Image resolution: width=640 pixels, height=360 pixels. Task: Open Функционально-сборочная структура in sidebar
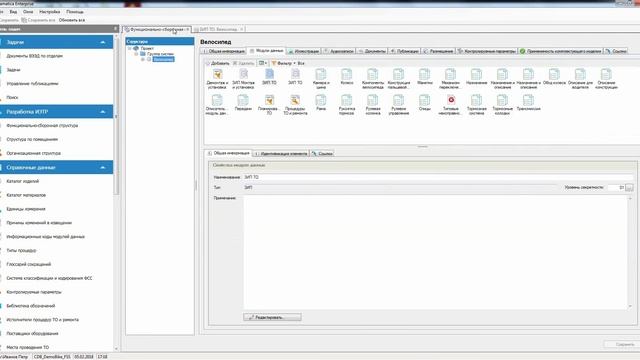pos(42,125)
